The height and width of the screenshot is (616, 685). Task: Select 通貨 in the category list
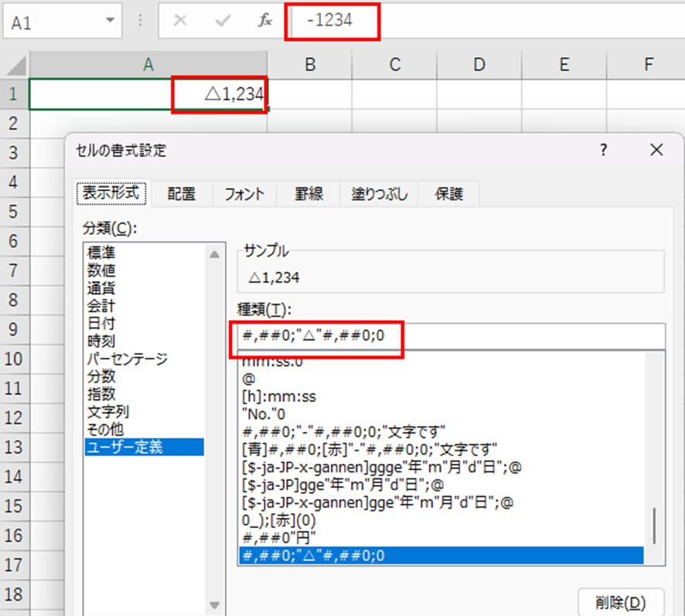pos(104,288)
